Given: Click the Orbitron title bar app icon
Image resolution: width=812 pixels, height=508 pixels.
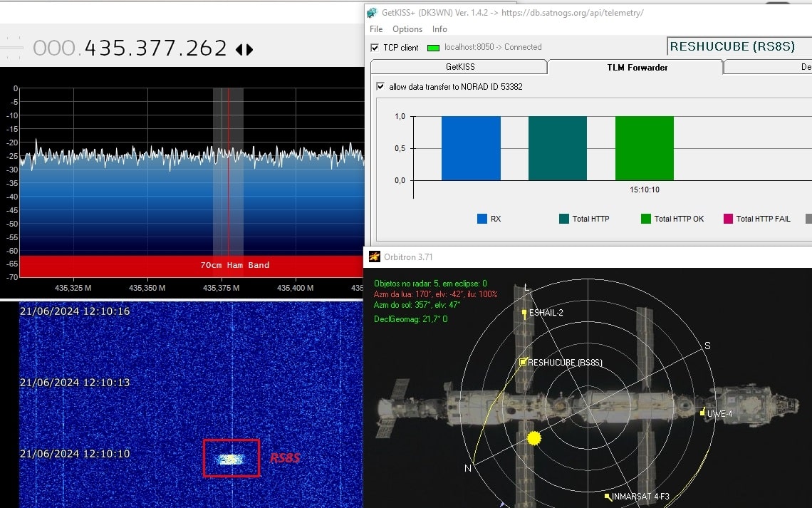Looking at the screenshot, I should 374,256.
